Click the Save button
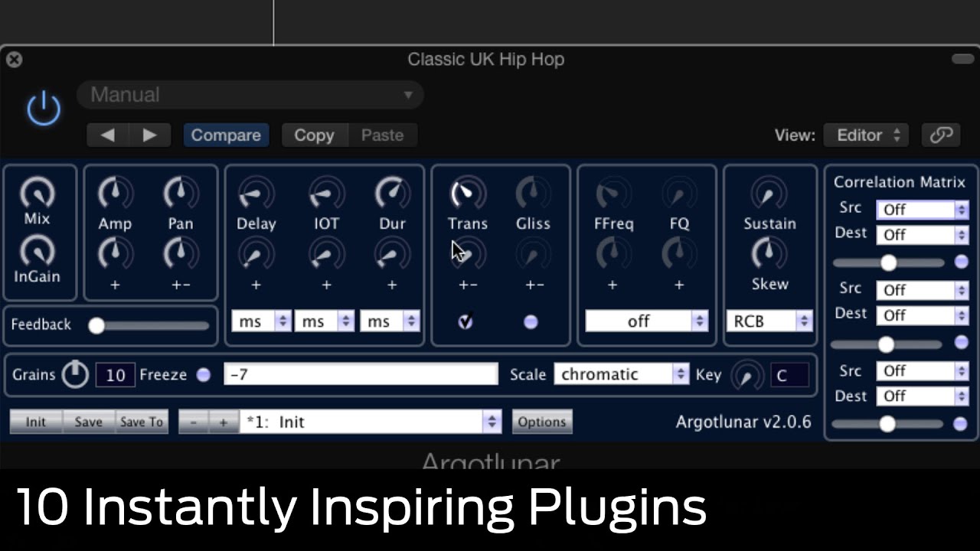 pyautogui.click(x=89, y=422)
